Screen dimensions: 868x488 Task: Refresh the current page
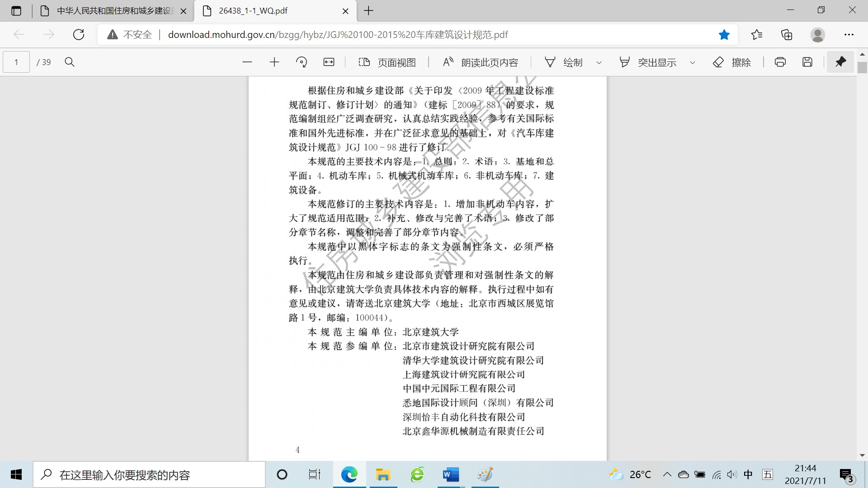(79, 35)
